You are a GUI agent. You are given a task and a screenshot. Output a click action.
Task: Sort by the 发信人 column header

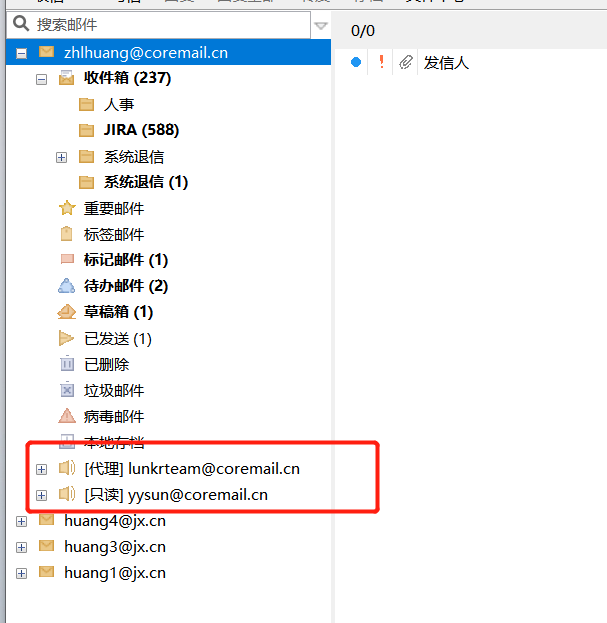(446, 63)
